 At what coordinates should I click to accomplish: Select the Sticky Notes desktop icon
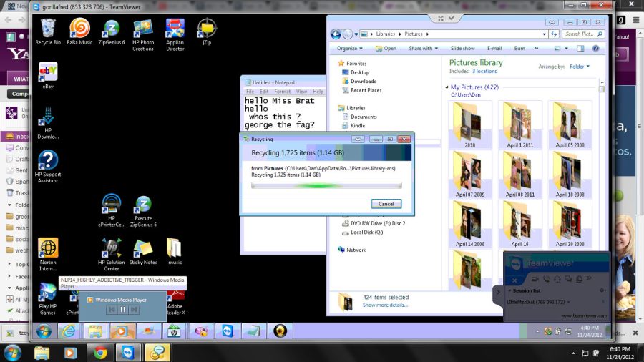pyautogui.click(x=143, y=252)
